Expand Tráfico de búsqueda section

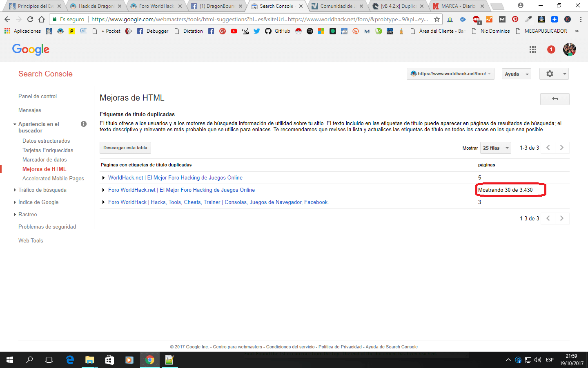click(15, 190)
